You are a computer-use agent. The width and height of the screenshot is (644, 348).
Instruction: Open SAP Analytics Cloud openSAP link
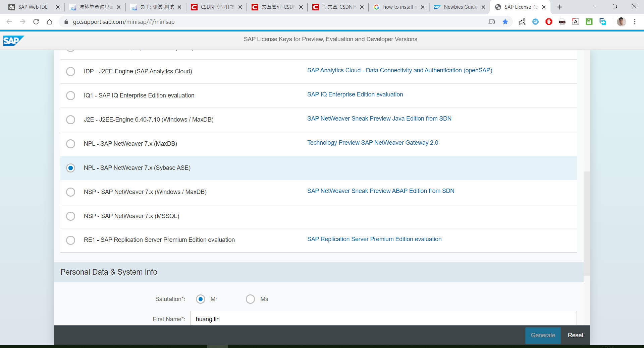coord(399,70)
